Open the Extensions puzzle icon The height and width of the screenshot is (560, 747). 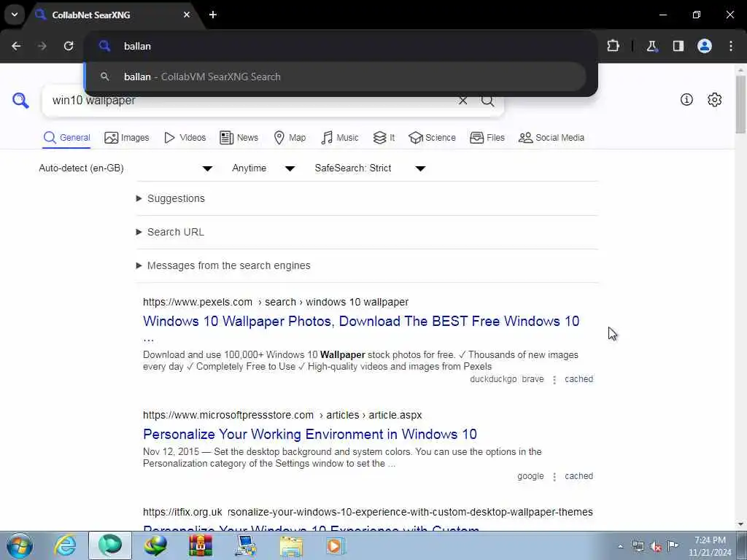pyautogui.click(x=613, y=46)
